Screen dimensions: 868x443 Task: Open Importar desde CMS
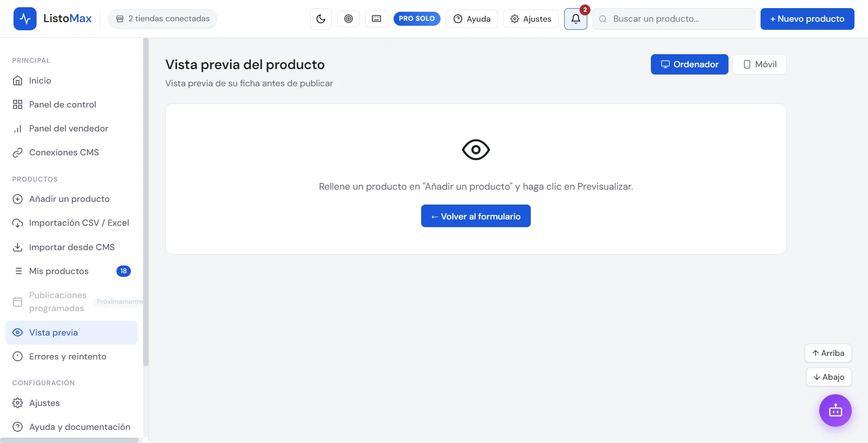point(71,247)
